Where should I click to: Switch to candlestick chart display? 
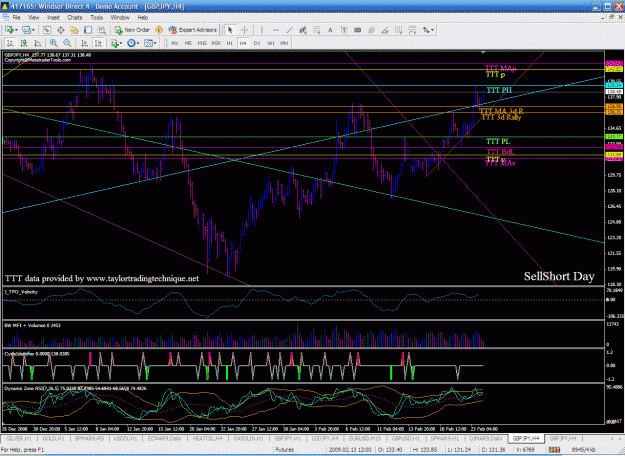(24, 43)
